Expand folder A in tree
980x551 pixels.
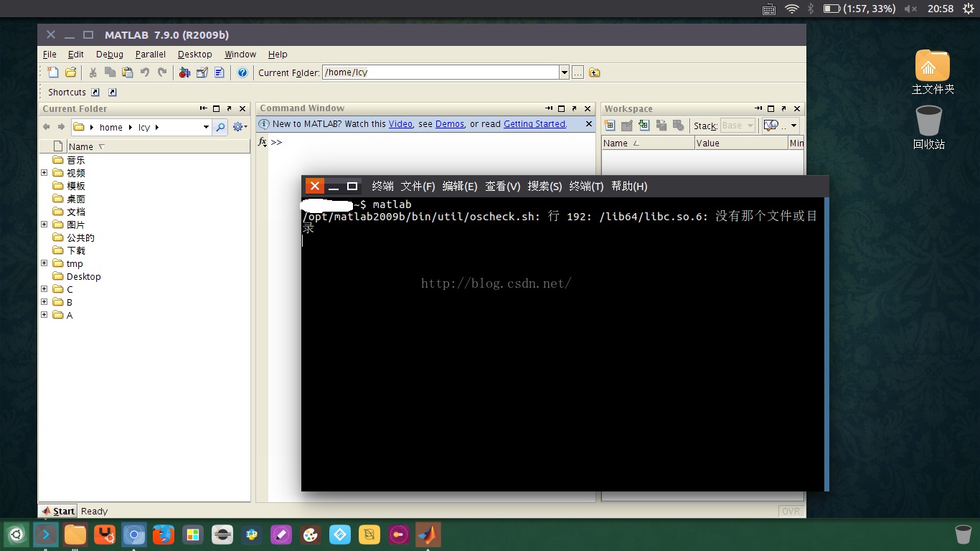(x=44, y=315)
